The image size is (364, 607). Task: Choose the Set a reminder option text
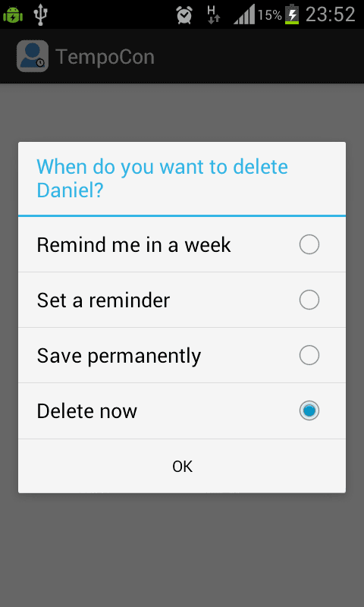point(103,300)
